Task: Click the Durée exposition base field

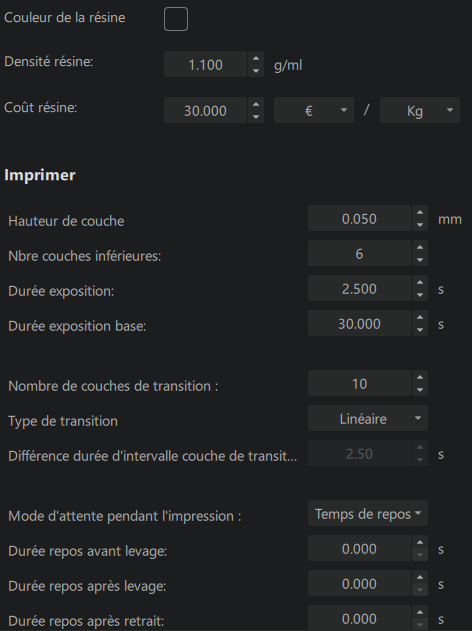Action: click(x=359, y=324)
